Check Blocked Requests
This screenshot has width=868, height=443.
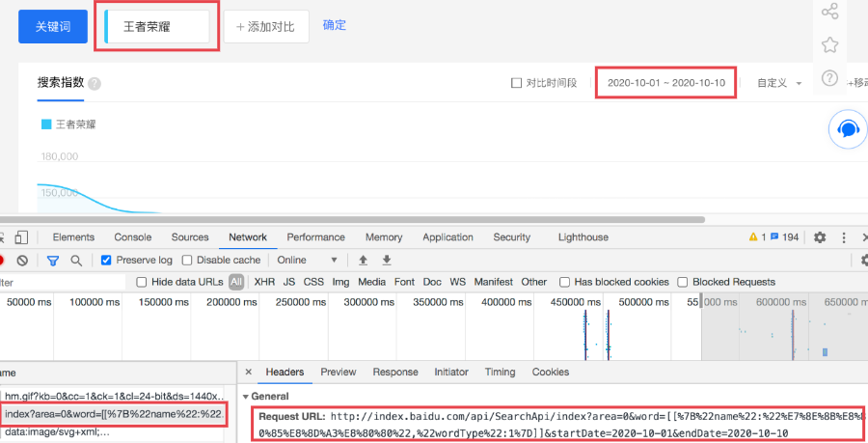coord(683,282)
